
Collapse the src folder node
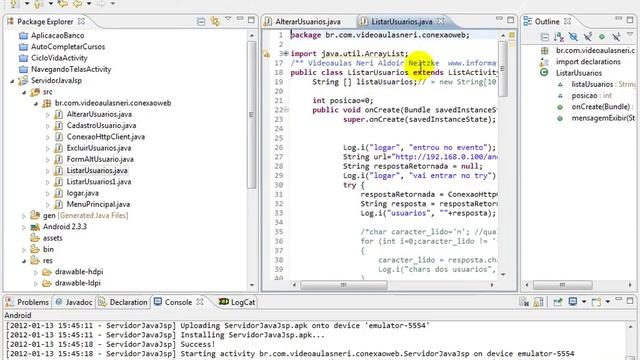point(24,92)
